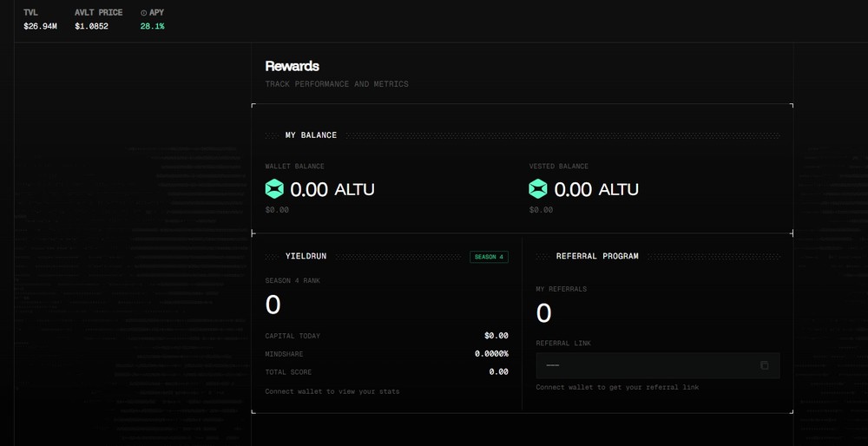Screen dimensions: 868x446
Task: Click the TVL value $26.94M
Action: (41, 26)
